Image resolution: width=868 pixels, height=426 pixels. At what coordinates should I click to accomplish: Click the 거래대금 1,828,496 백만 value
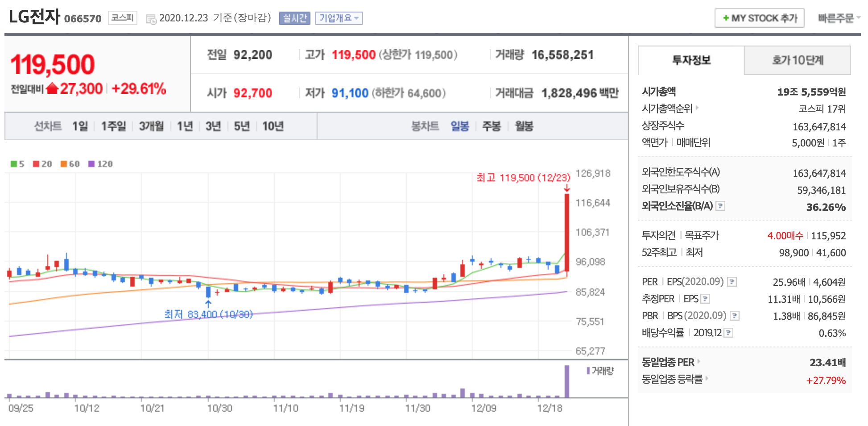pos(580,93)
